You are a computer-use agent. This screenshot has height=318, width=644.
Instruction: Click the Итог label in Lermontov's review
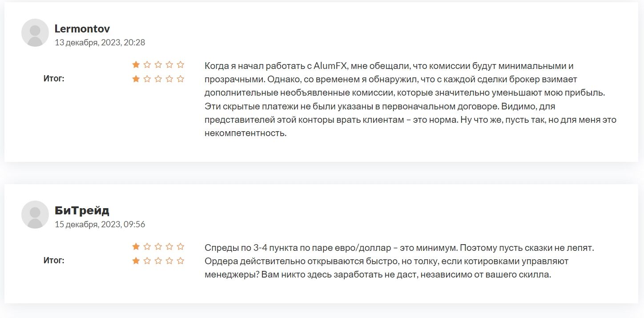[54, 79]
